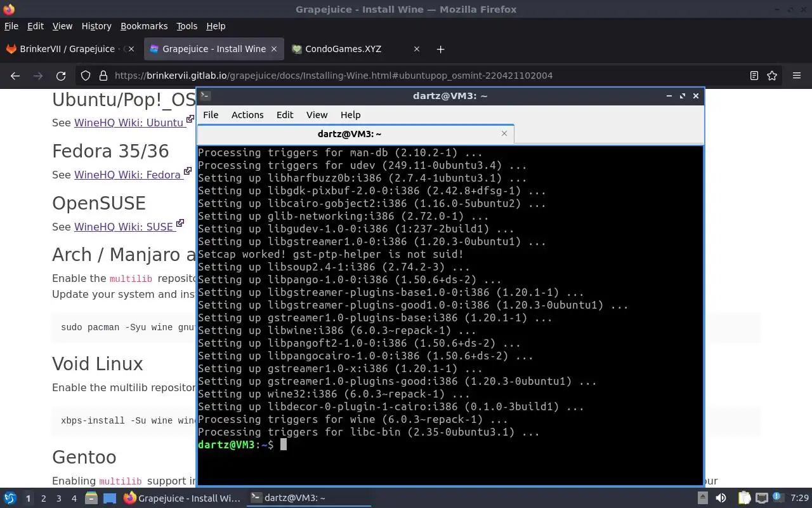The width and height of the screenshot is (812, 508).
Task: Open the file manager from the taskbar
Action: pos(91,498)
